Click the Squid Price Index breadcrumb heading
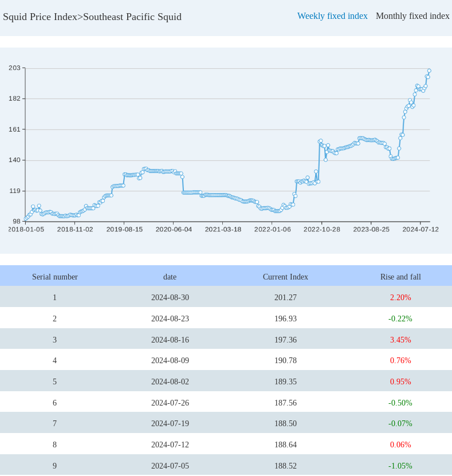Image resolution: width=452 pixels, height=476 pixels. (40, 17)
